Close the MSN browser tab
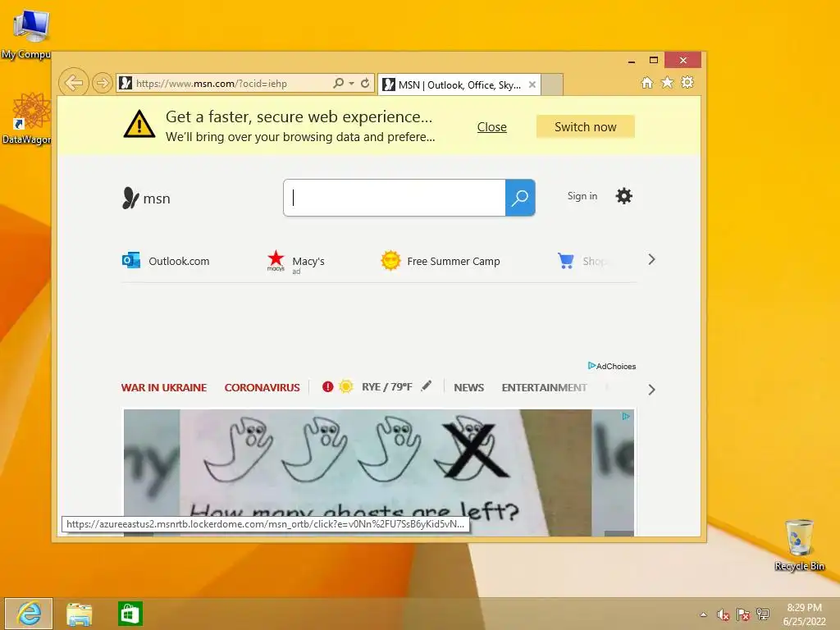 (x=532, y=84)
